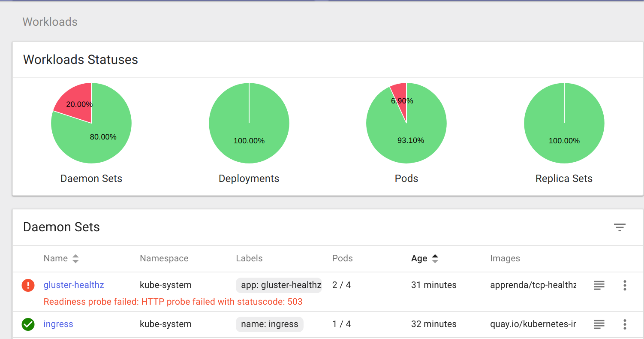Open logs icon for gluster-healthz row
Screen dimensions: 644x339
tap(599, 285)
